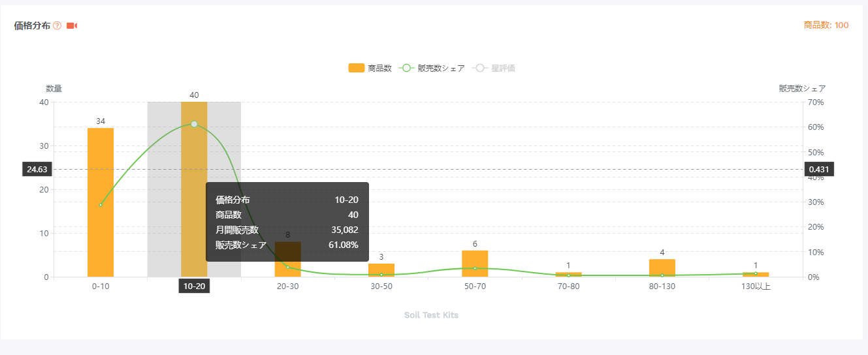Viewport: 868px width, 355px height.
Task: Click the 50-70 axis label
Action: point(475,286)
